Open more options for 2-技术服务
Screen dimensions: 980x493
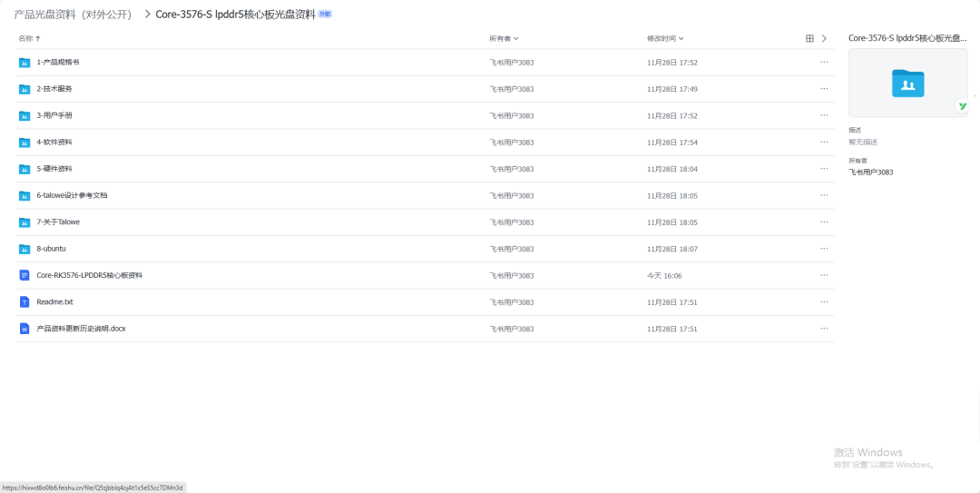[x=824, y=89]
